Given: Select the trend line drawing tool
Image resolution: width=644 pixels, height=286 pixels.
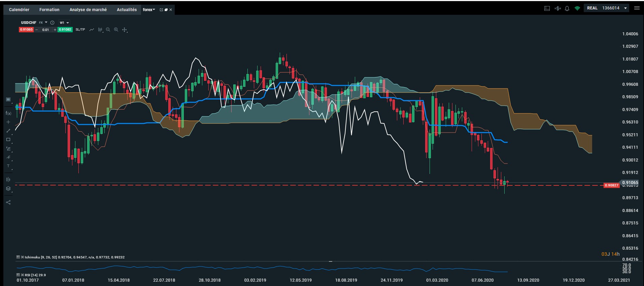Looking at the screenshot, I should coord(8,131).
